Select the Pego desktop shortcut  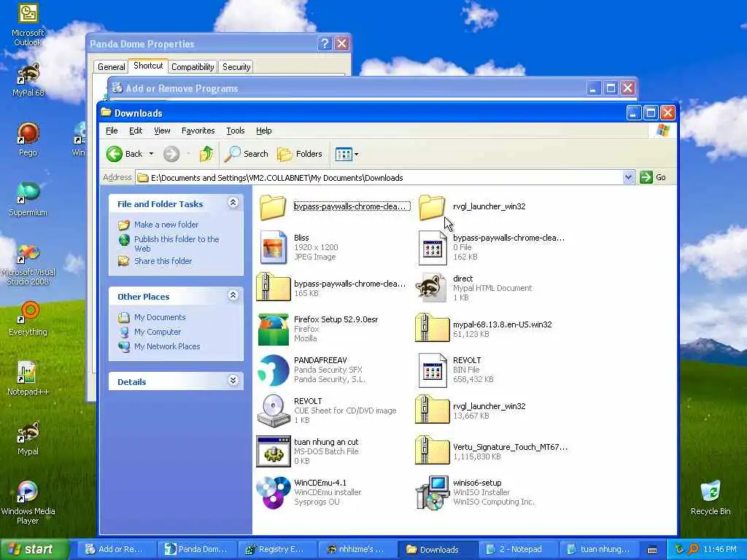coord(28,139)
